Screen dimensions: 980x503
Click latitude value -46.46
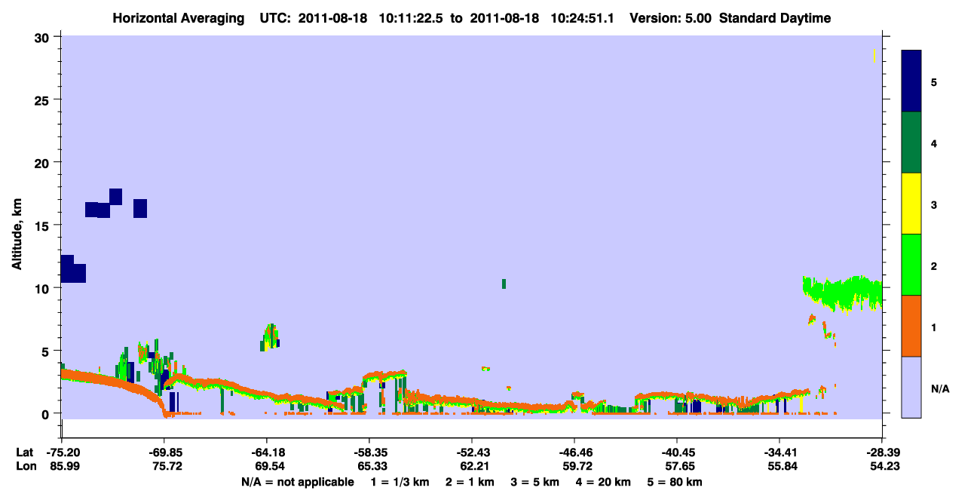point(574,452)
